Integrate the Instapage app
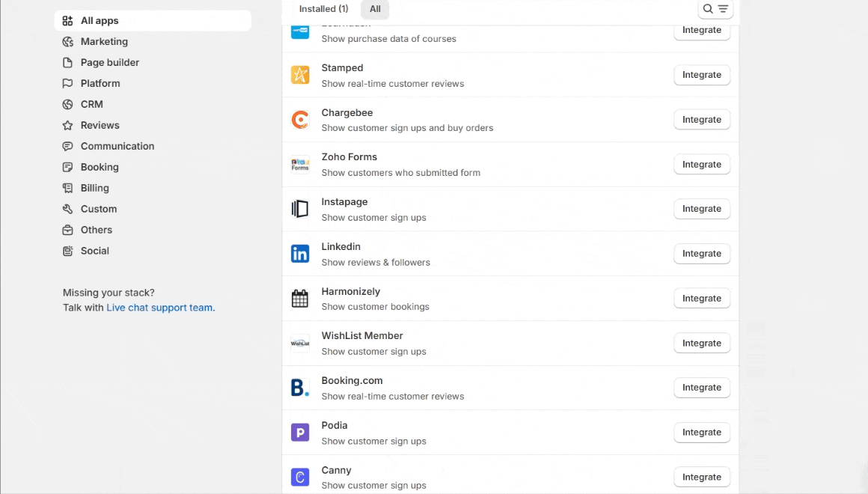Viewport: 868px width, 494px height. [x=701, y=209]
